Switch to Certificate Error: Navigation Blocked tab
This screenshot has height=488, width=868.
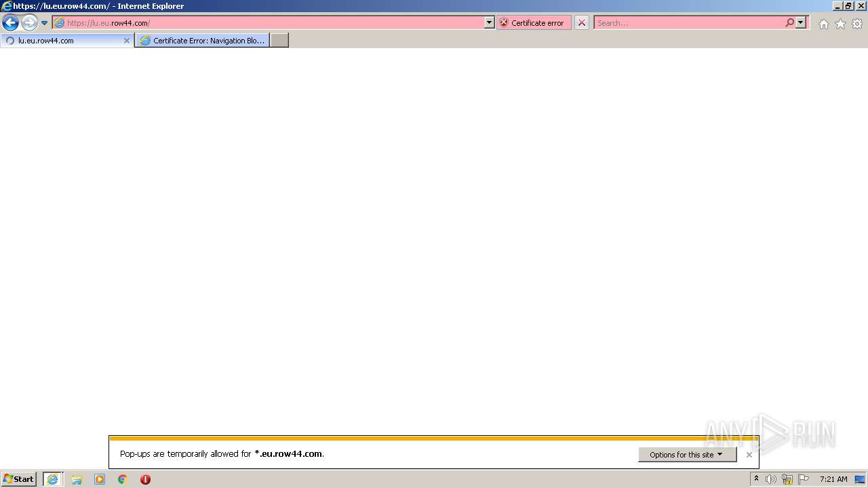click(202, 41)
